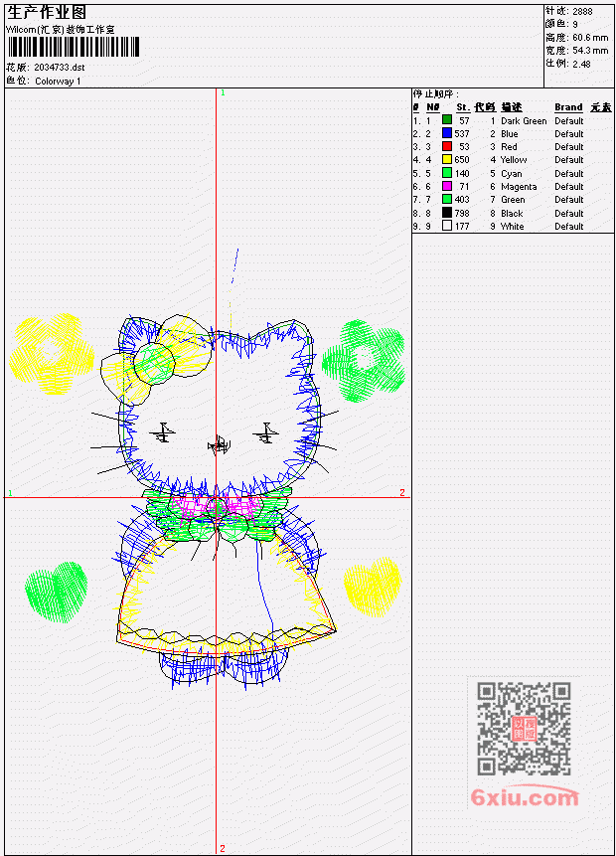Click the 'Red' description in row 3

point(509,147)
